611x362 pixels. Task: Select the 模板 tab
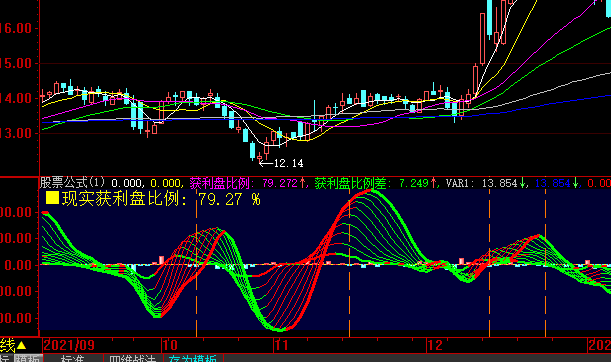pos(28,358)
